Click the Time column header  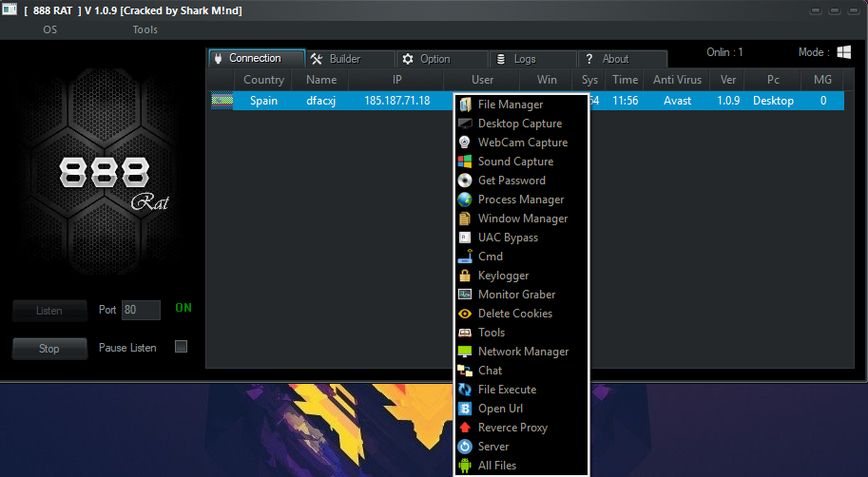(x=625, y=80)
